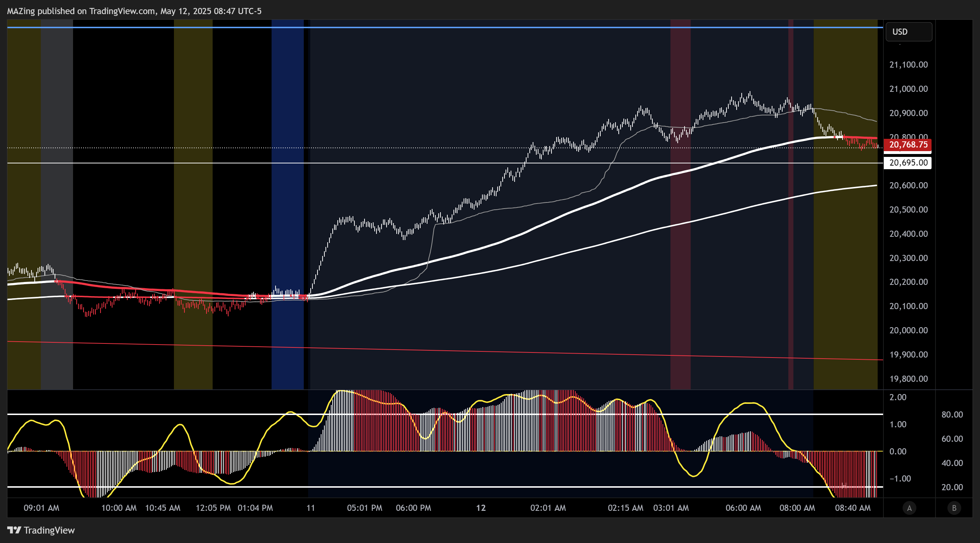The height and width of the screenshot is (543, 980).
Task: Click the 21,100.00 price axis label
Action: click(x=908, y=65)
